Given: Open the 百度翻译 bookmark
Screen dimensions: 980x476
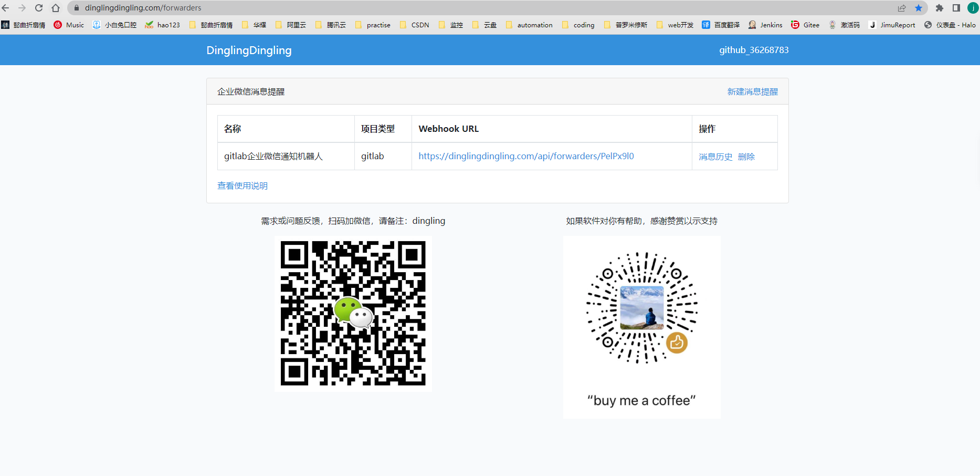Looking at the screenshot, I should coord(721,25).
